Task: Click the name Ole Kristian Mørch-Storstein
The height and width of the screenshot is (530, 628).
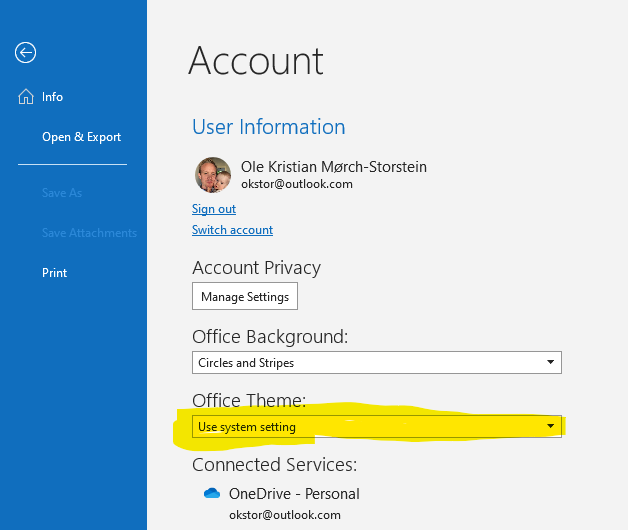Action: pyautogui.click(x=334, y=167)
